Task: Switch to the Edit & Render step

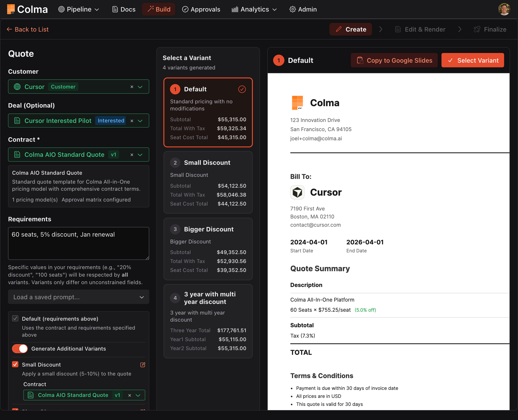Action: coord(420,29)
